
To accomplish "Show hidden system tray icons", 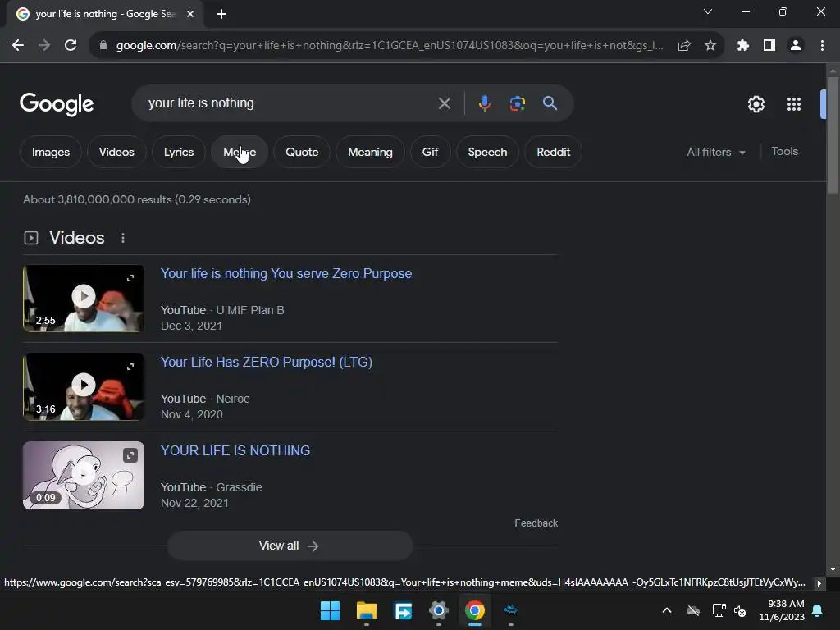I will (667, 610).
